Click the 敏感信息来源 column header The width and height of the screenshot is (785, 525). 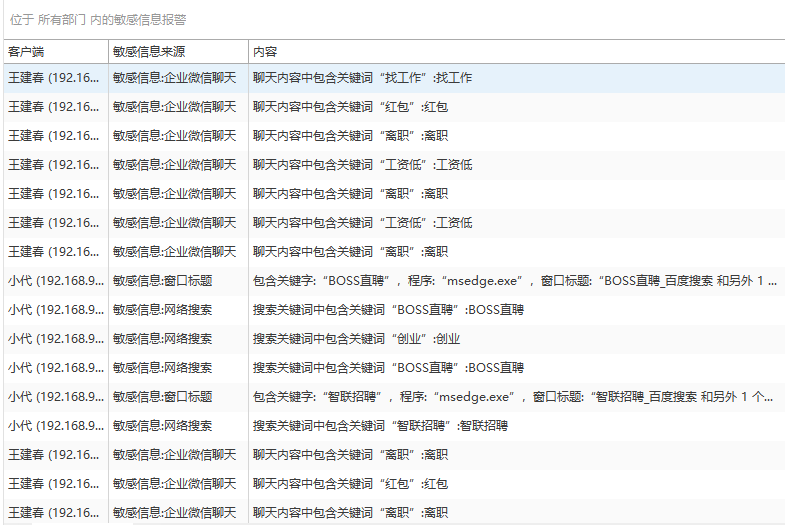click(148, 51)
